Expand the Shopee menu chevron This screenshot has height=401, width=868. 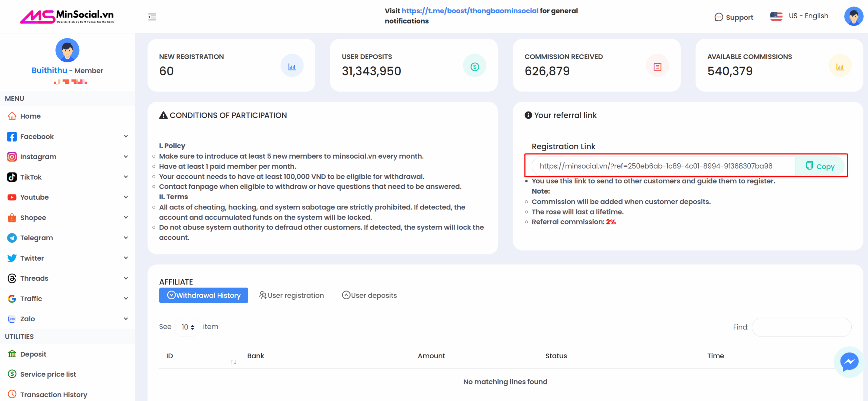click(126, 217)
